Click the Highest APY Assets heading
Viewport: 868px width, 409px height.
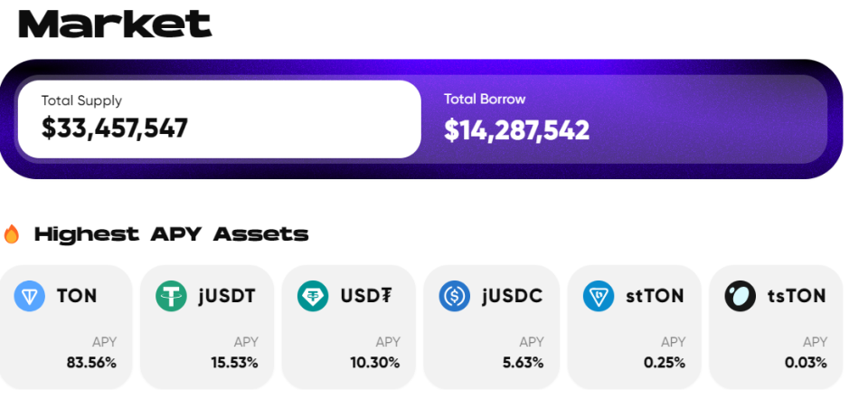171,234
